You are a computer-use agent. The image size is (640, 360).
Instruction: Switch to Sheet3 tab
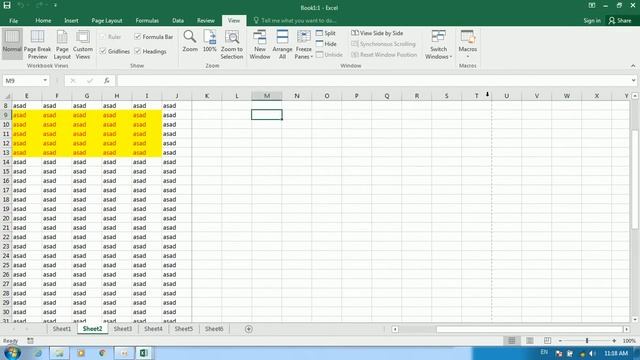[123, 329]
